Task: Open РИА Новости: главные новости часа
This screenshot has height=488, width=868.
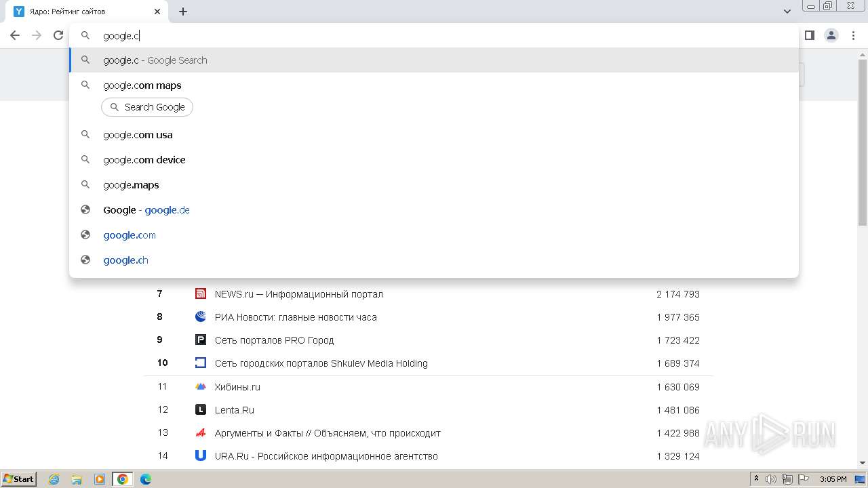Action: click(x=296, y=317)
